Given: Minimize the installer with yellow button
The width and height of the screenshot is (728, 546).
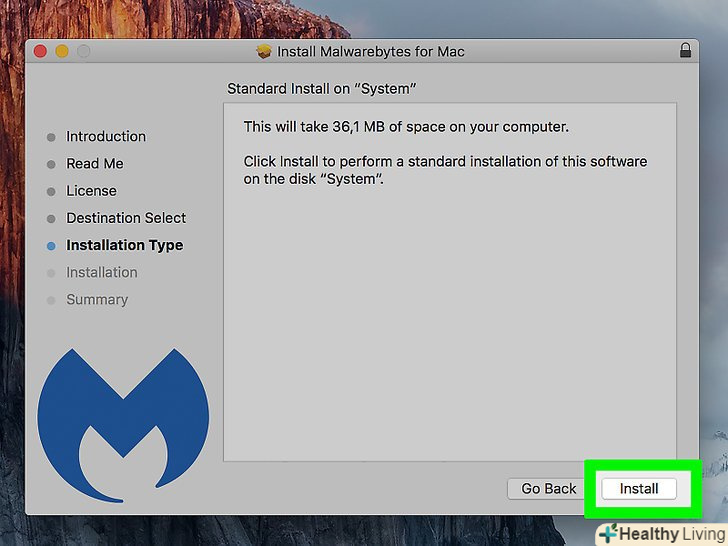Looking at the screenshot, I should click(x=62, y=51).
